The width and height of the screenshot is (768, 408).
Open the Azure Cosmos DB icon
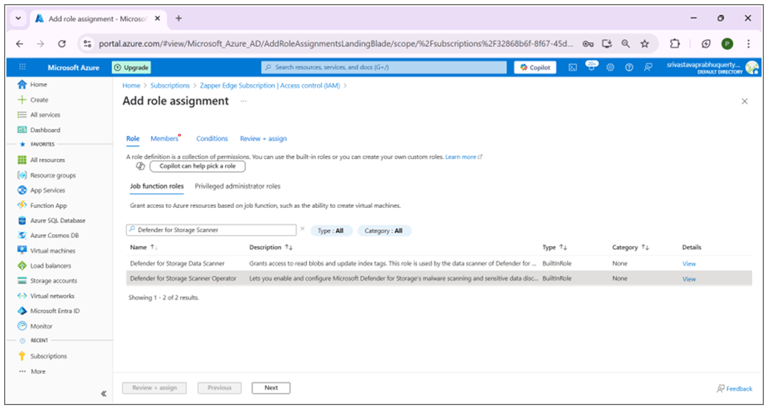pos(22,235)
